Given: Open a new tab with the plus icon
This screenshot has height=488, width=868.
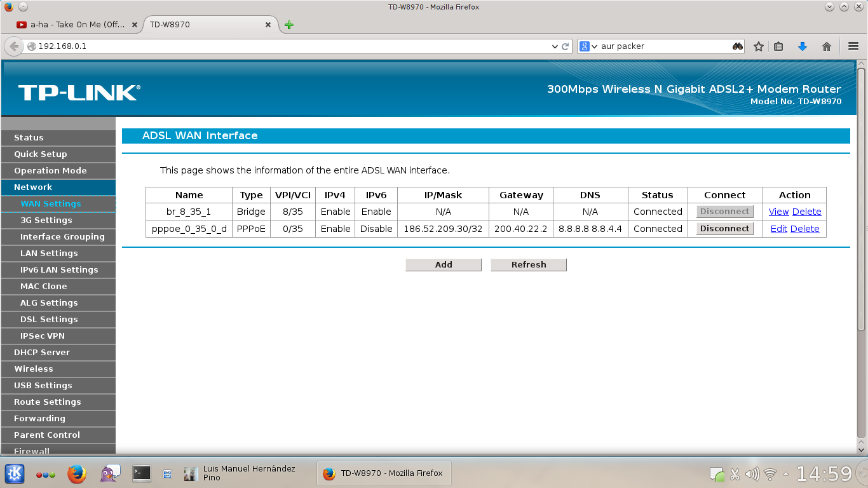Looking at the screenshot, I should pos(289,25).
